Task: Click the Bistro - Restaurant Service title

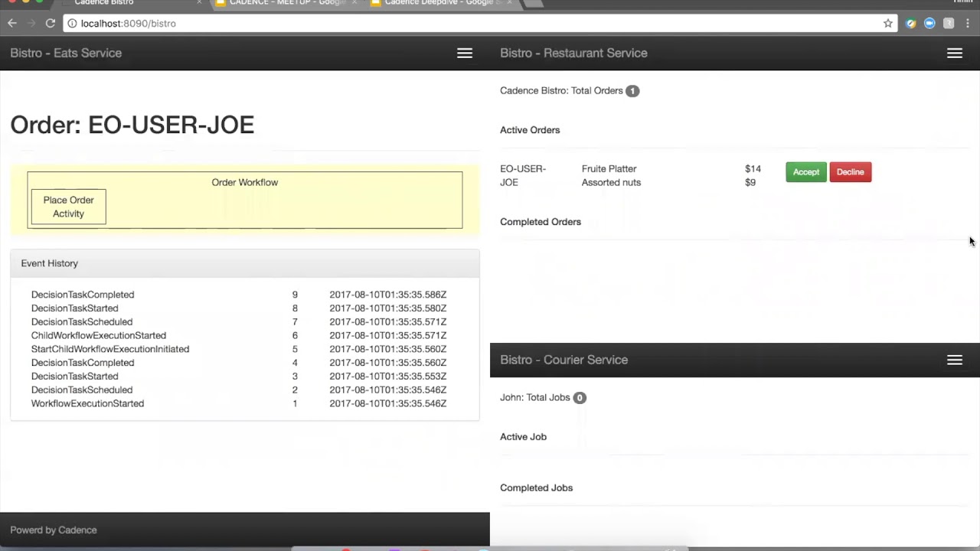Action: (x=573, y=53)
